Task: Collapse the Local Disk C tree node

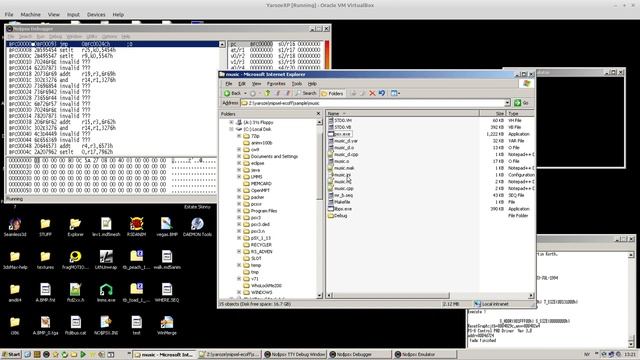Action: (231, 129)
